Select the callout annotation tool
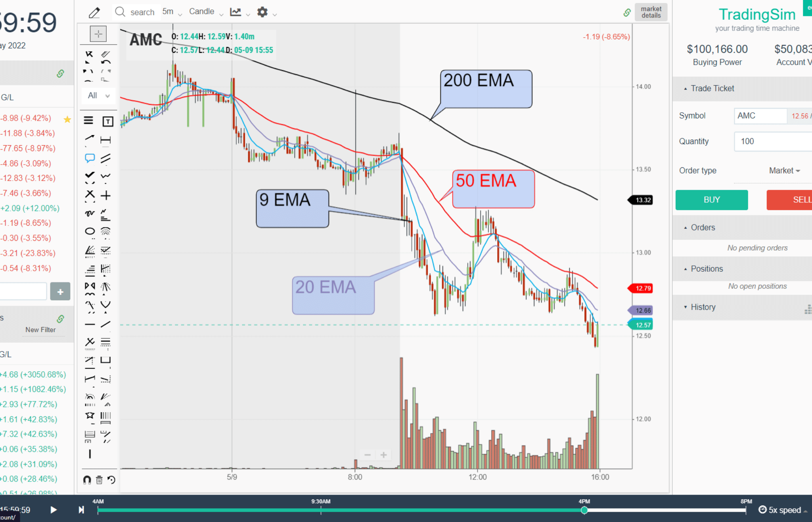Screen dimensions: 812x522 tap(90, 158)
